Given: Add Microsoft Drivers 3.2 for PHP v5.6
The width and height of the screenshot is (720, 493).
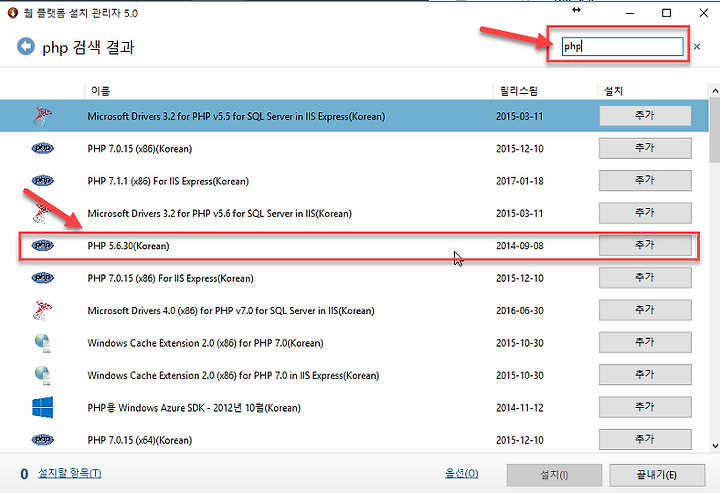Looking at the screenshot, I should coord(645,213).
